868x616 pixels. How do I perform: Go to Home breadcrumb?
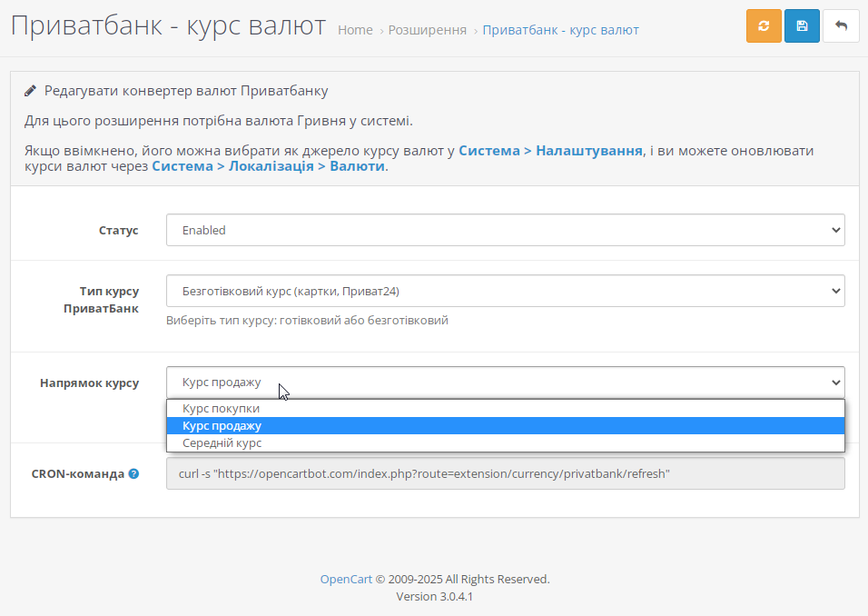pyautogui.click(x=355, y=30)
